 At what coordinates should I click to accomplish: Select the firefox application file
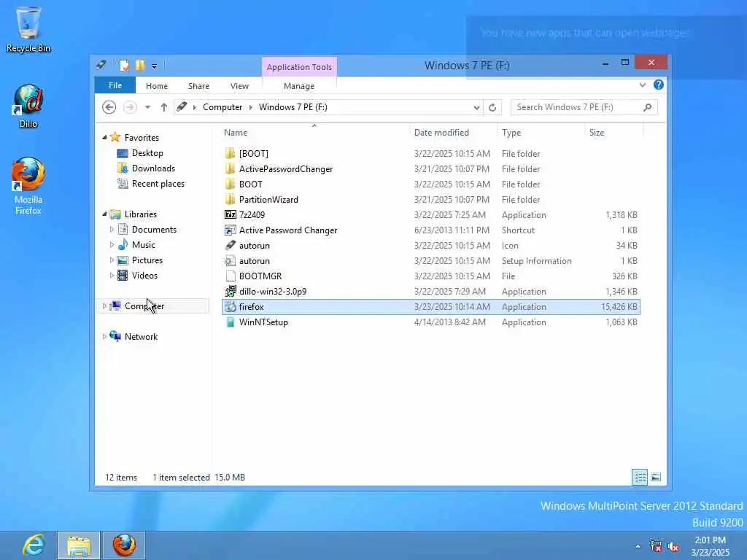[430, 307]
